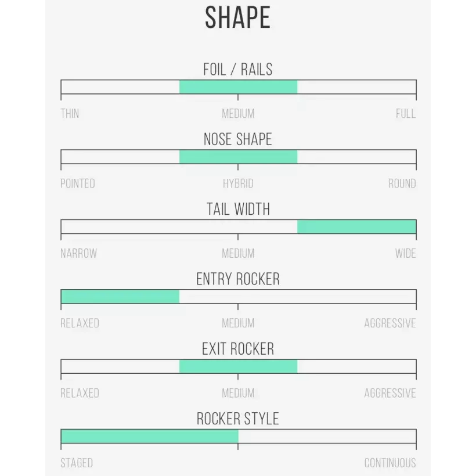The width and height of the screenshot is (476, 476).
Task: Select the WIDE tail width label
Action: pos(405,254)
